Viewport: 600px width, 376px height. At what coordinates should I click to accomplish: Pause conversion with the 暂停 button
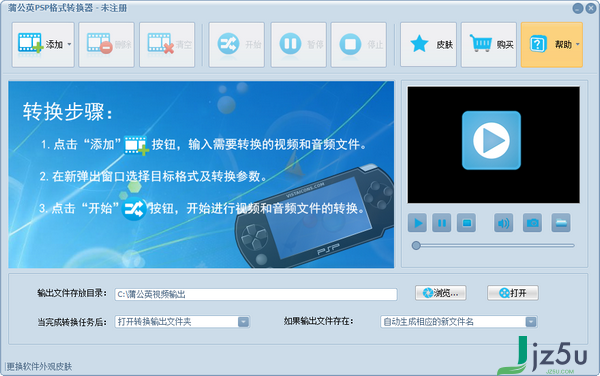[298, 45]
